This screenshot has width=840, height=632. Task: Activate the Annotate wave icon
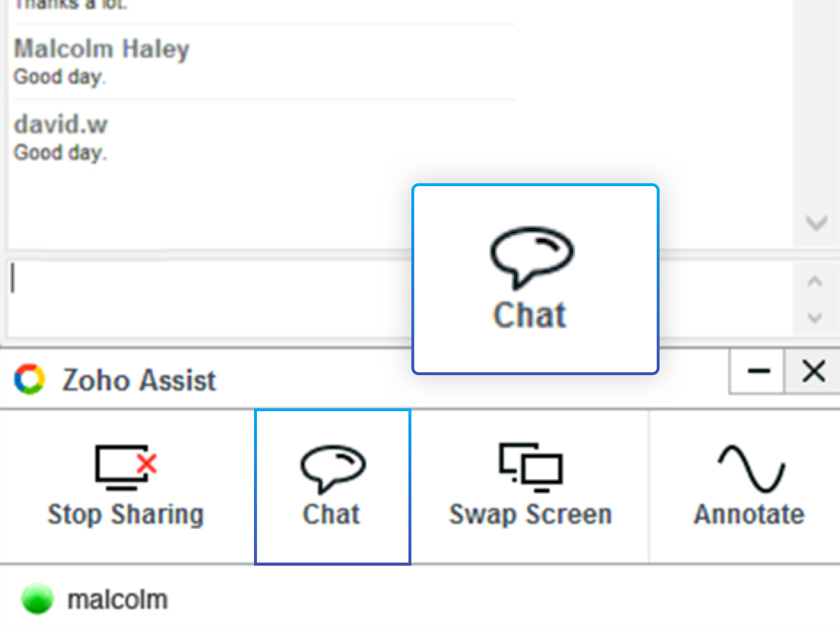[x=750, y=467]
